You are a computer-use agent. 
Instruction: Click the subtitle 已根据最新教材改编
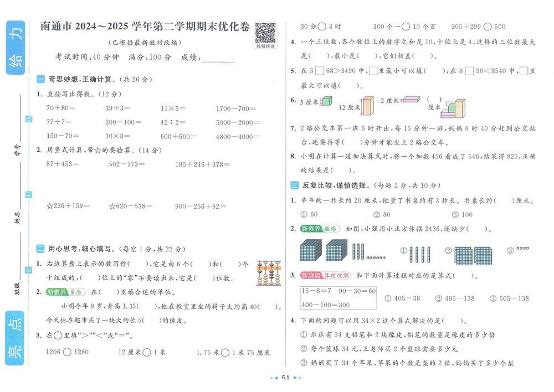tap(145, 43)
